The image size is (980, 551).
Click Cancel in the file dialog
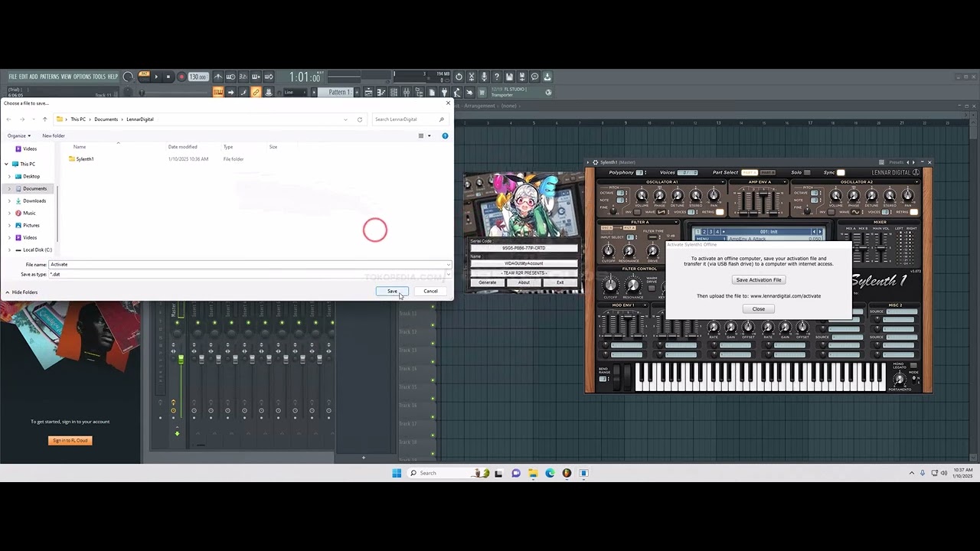[x=430, y=291]
